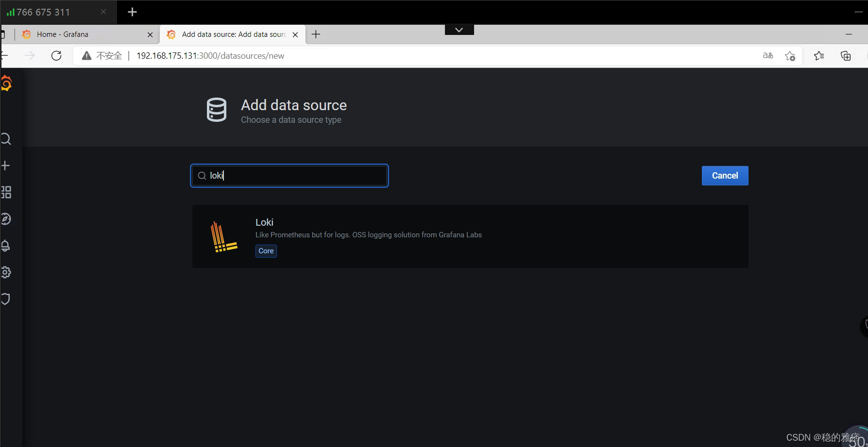
Task: Close the Home - Grafana tab
Action: point(150,35)
